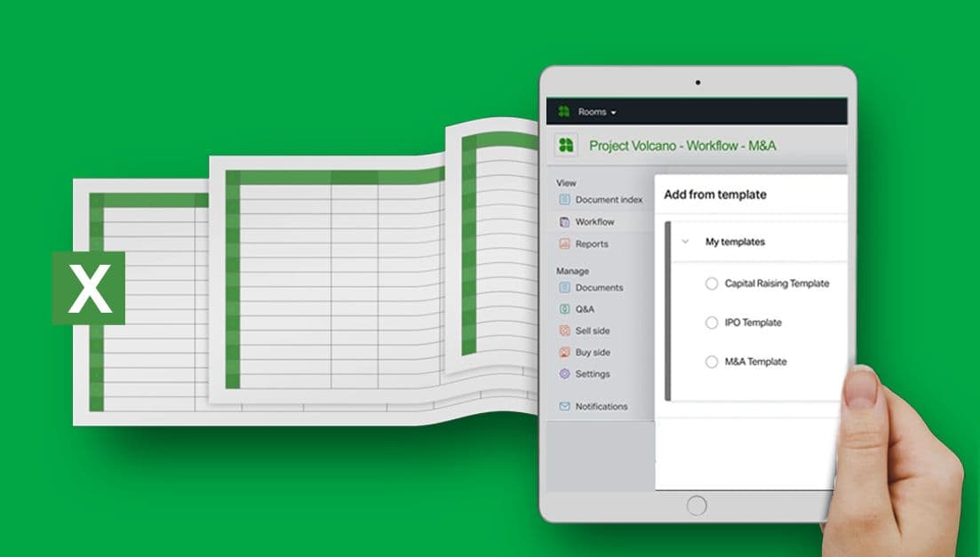
Task: Select the M&A Template radio button
Action: 711,362
